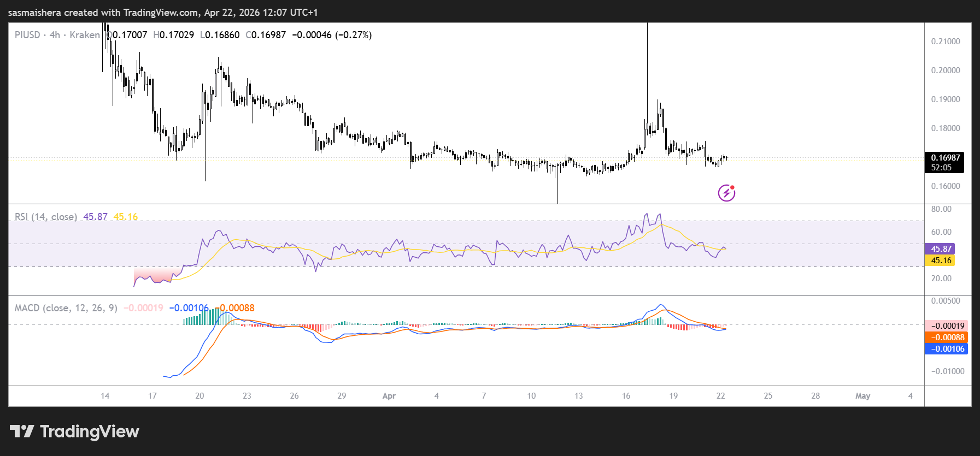Click current price tag 0.16987 on price axis
The image size is (980, 456).
pos(944,162)
